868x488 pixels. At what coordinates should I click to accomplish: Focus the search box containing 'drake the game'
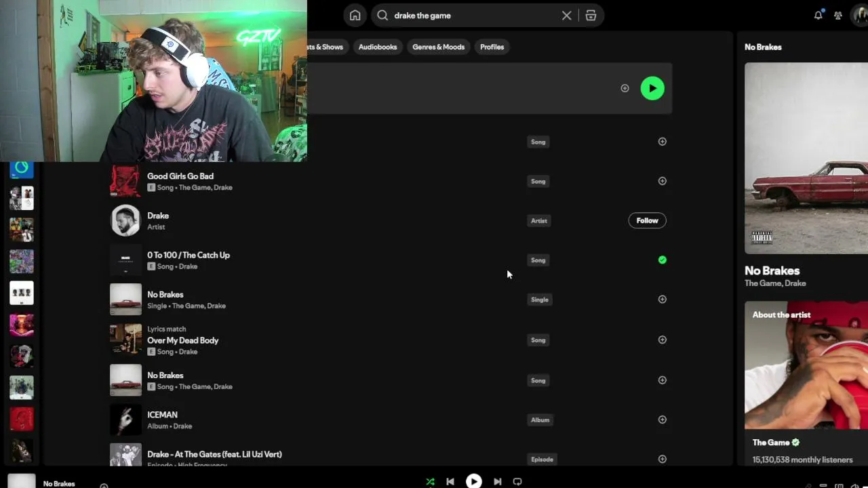click(475, 16)
